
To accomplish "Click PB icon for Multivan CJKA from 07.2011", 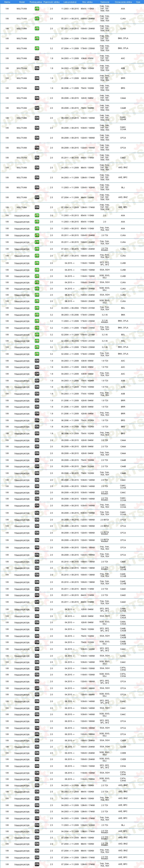I will (x=37, y=28).
